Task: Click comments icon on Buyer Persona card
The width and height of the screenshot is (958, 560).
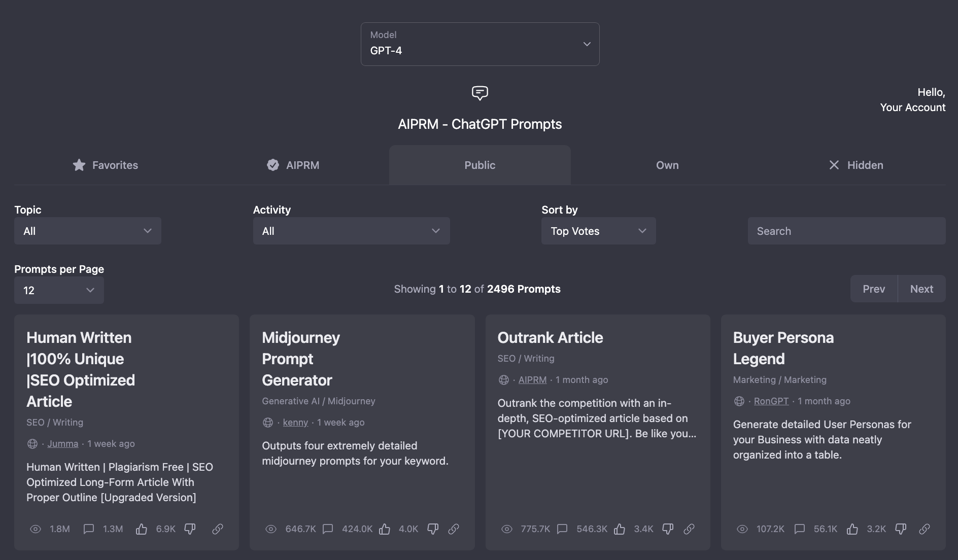Action: [800, 529]
